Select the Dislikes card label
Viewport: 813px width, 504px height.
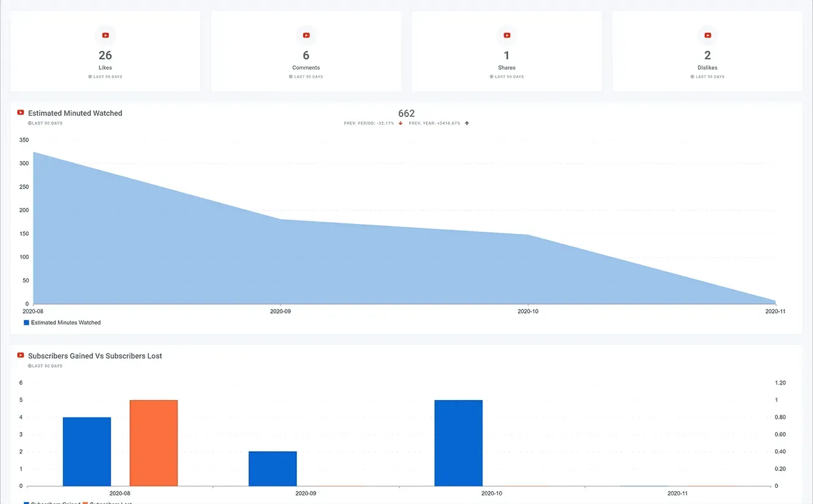pos(707,68)
